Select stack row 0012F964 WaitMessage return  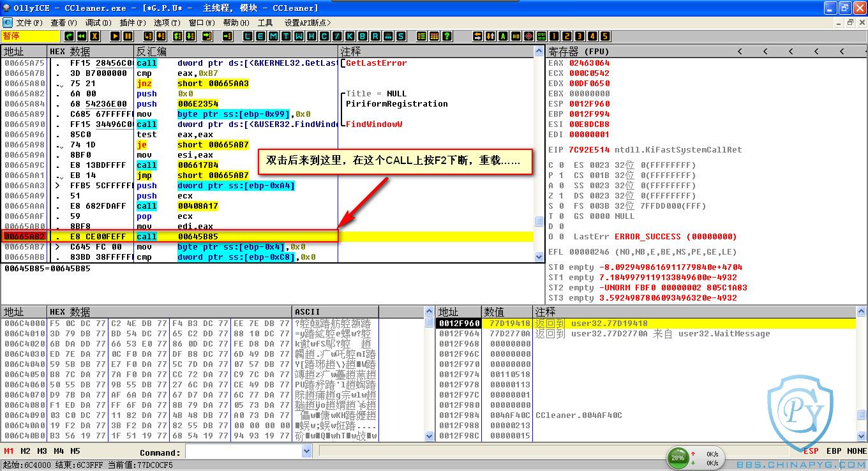pos(645,334)
